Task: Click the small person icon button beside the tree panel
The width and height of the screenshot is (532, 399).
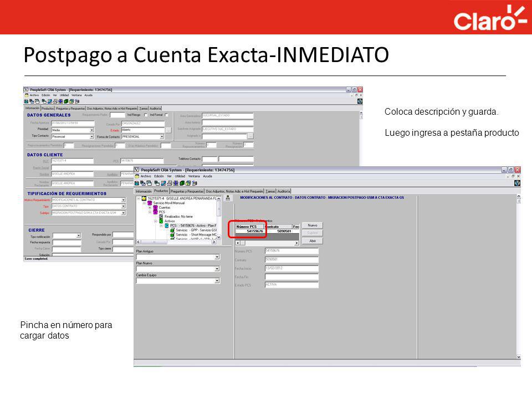Action: click(228, 198)
